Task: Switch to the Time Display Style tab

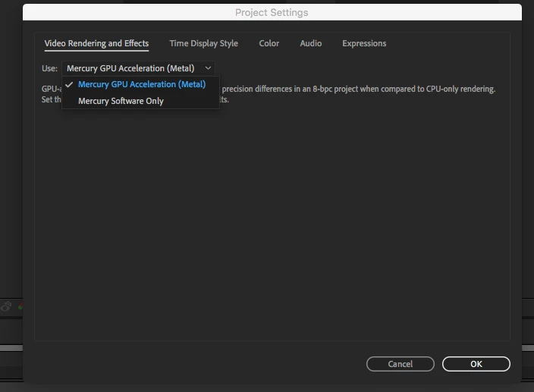Action: pos(203,43)
